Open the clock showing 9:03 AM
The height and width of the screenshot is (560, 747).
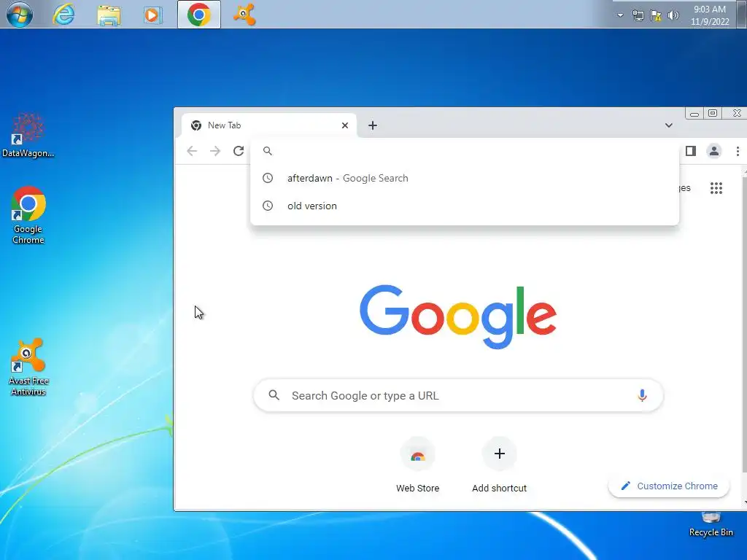pyautogui.click(x=710, y=15)
